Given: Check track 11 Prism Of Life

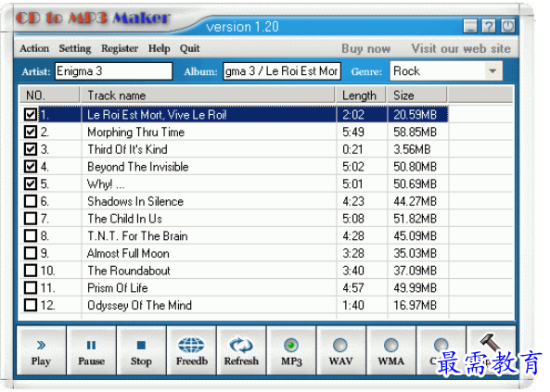Looking at the screenshot, I should tap(31, 287).
